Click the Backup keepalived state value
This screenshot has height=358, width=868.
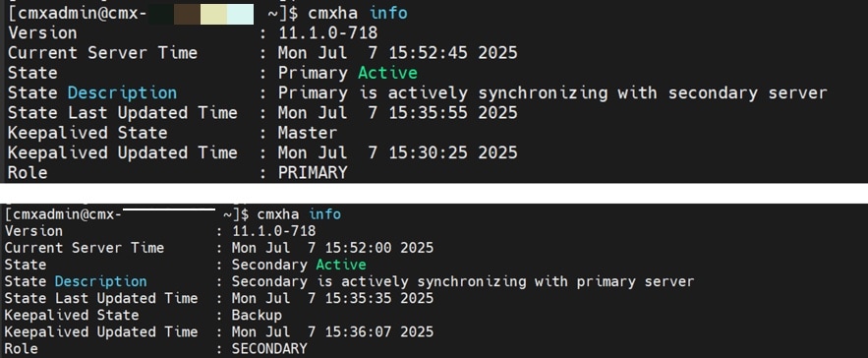tap(257, 316)
